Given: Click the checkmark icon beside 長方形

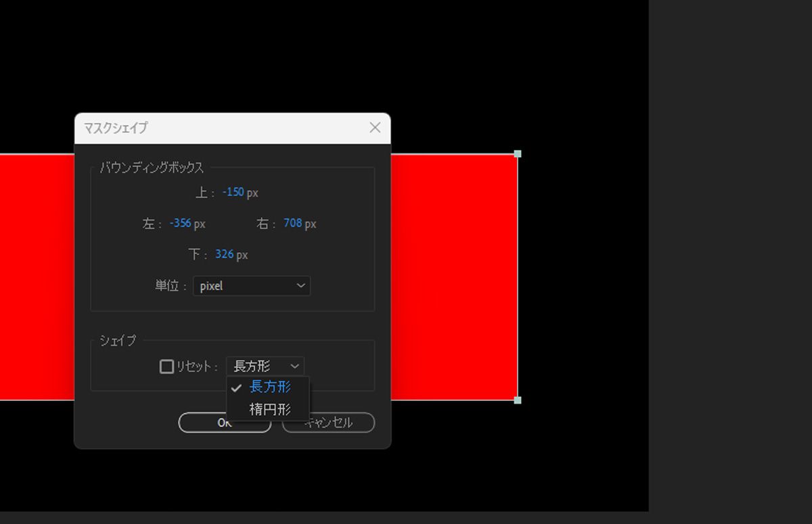Looking at the screenshot, I should (236, 388).
